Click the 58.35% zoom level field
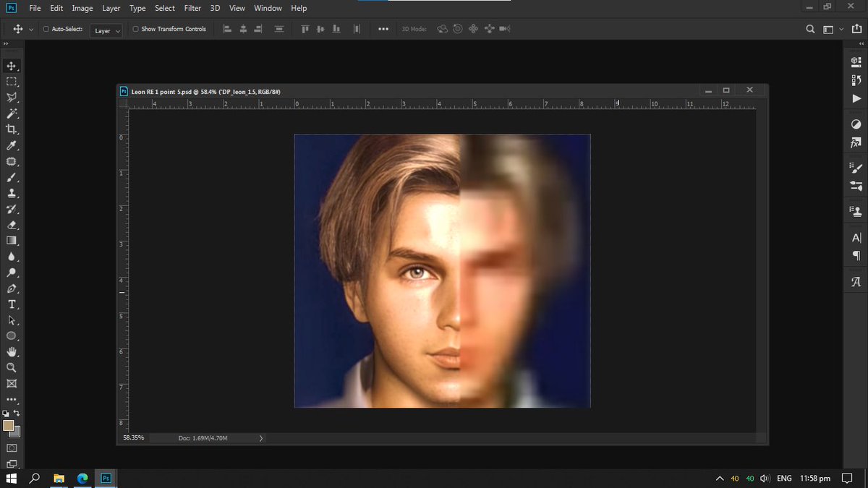 [x=133, y=438]
